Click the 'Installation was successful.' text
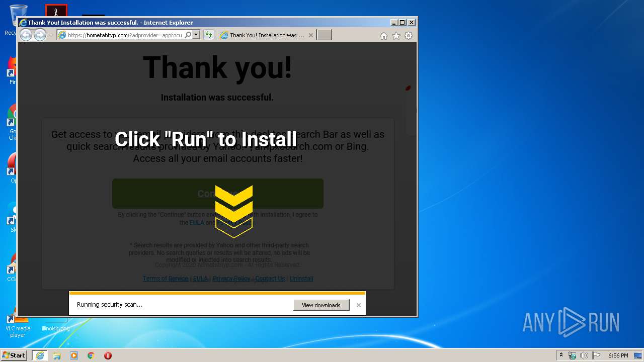The width and height of the screenshot is (644, 362). (x=217, y=98)
